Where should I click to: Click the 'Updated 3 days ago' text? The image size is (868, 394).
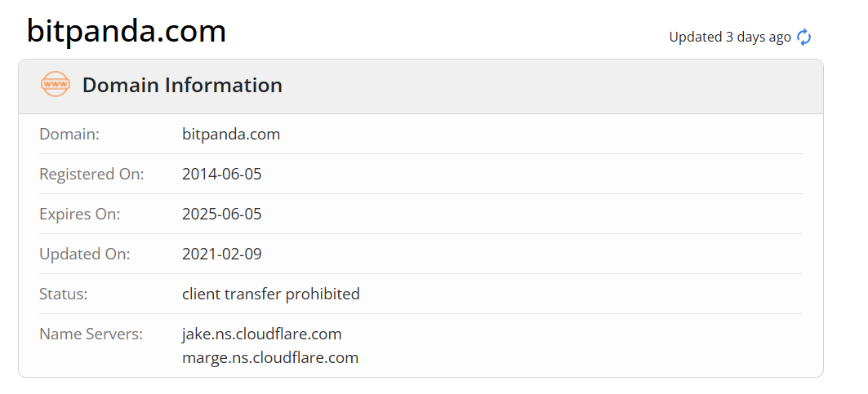pos(729,37)
